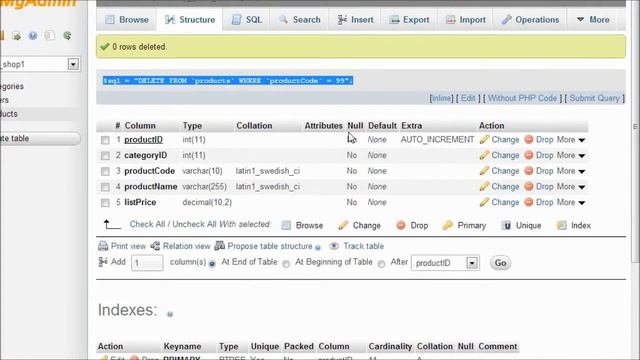The width and height of the screenshot is (640, 360).
Task: Expand More actions for listPrice row
Action: click(x=571, y=202)
